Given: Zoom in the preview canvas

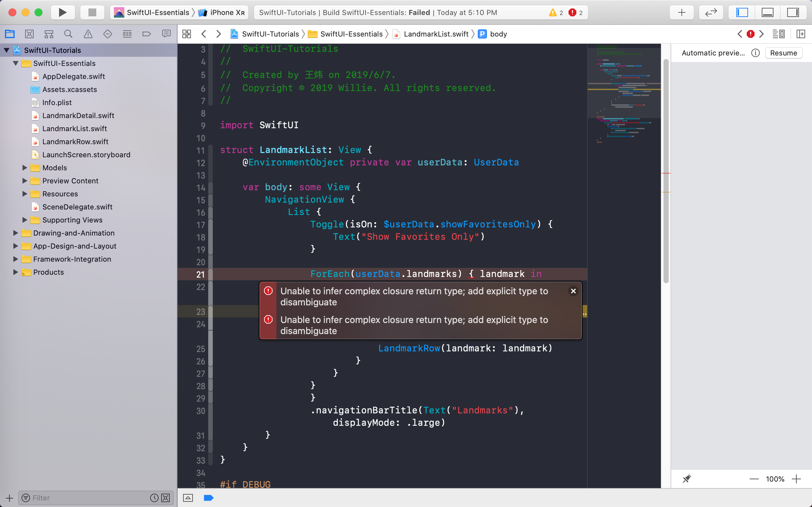Looking at the screenshot, I should 796,479.
